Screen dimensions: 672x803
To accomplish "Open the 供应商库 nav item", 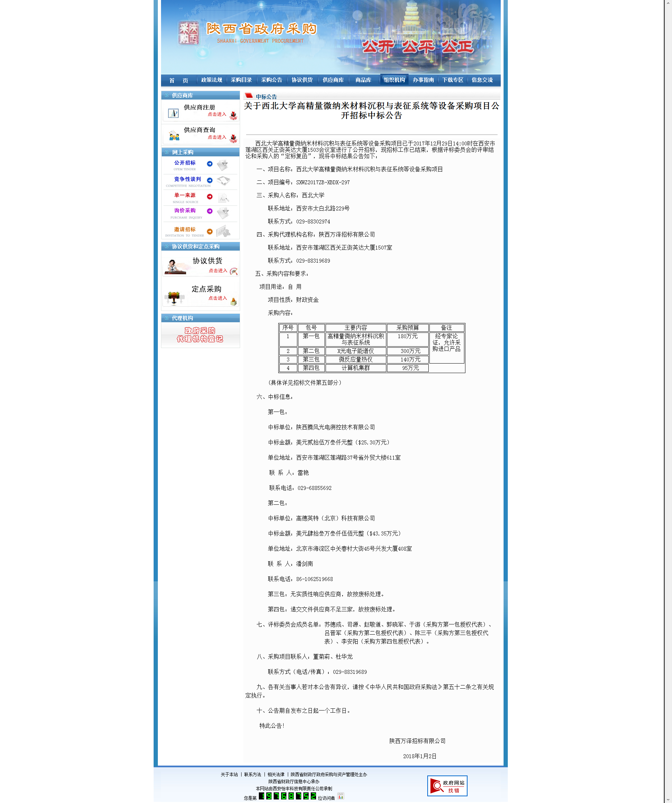I will point(333,80).
